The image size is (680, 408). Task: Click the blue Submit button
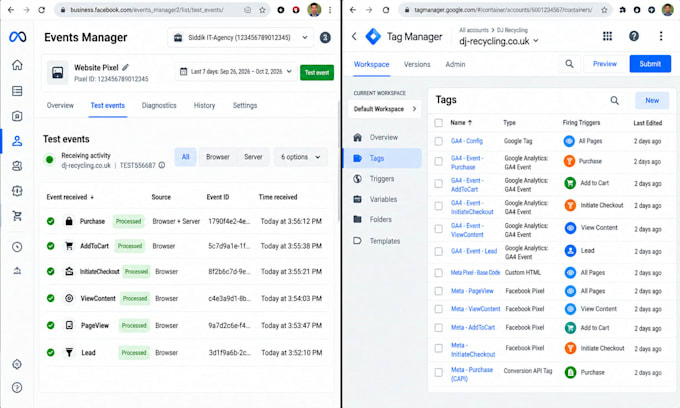650,64
